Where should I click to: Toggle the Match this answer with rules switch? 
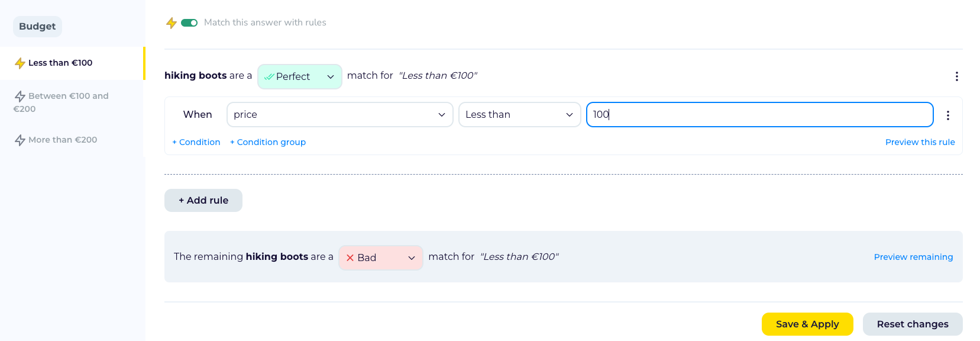click(x=189, y=23)
